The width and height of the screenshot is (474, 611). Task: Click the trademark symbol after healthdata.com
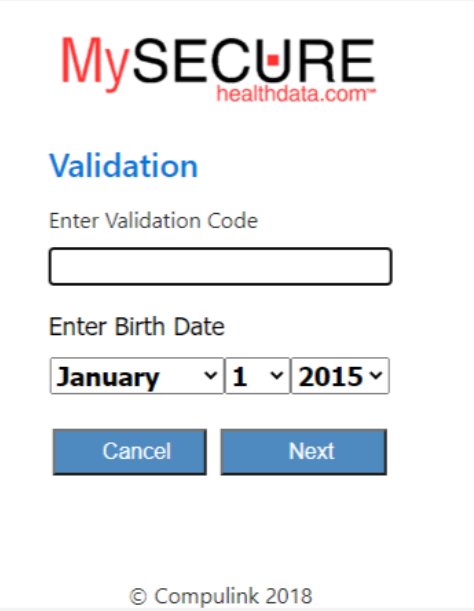click(371, 90)
